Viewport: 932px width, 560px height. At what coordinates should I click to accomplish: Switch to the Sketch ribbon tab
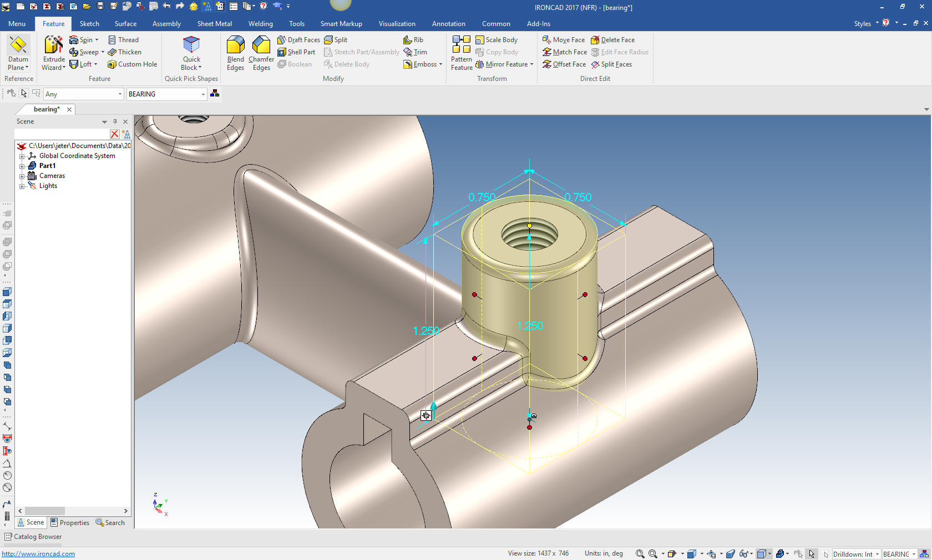coord(89,24)
